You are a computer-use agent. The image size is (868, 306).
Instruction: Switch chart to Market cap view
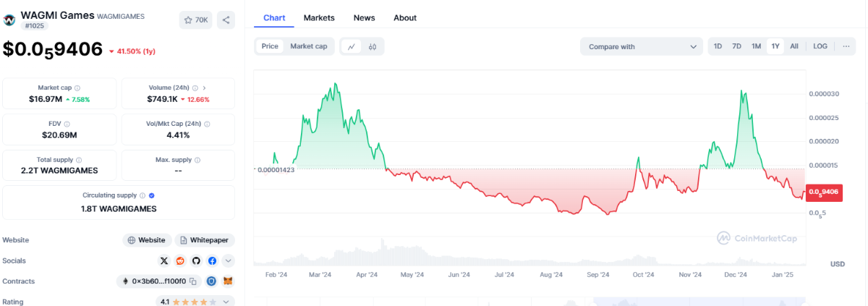pyautogui.click(x=308, y=46)
